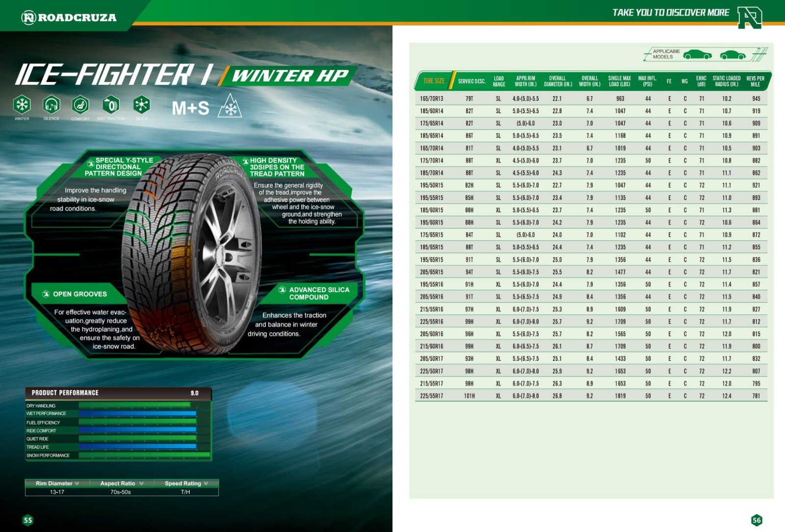Click the second car icon in Applicable Models

[733, 54]
